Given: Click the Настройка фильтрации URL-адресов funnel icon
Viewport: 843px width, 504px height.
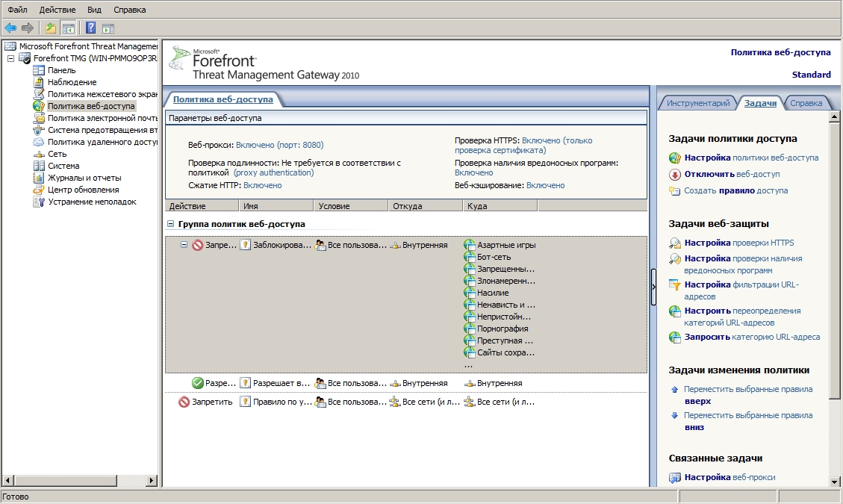Looking at the screenshot, I should (675, 285).
